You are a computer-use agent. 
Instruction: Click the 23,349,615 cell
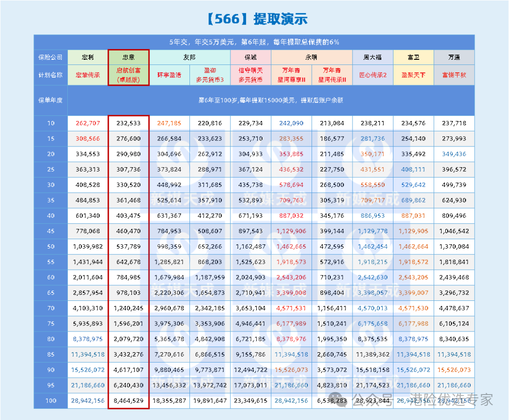click(251, 401)
